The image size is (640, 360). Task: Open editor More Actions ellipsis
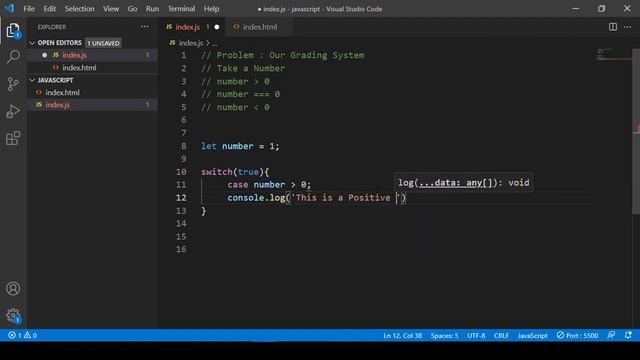tap(627, 27)
